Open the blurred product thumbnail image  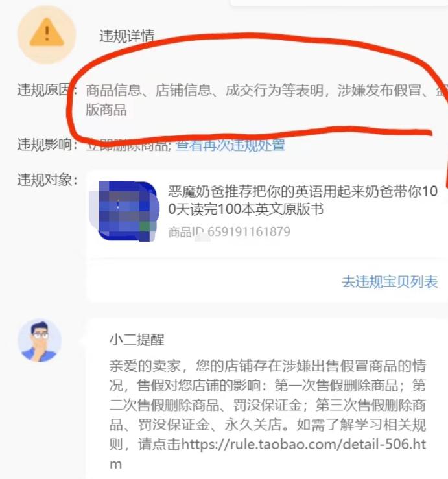click(124, 211)
